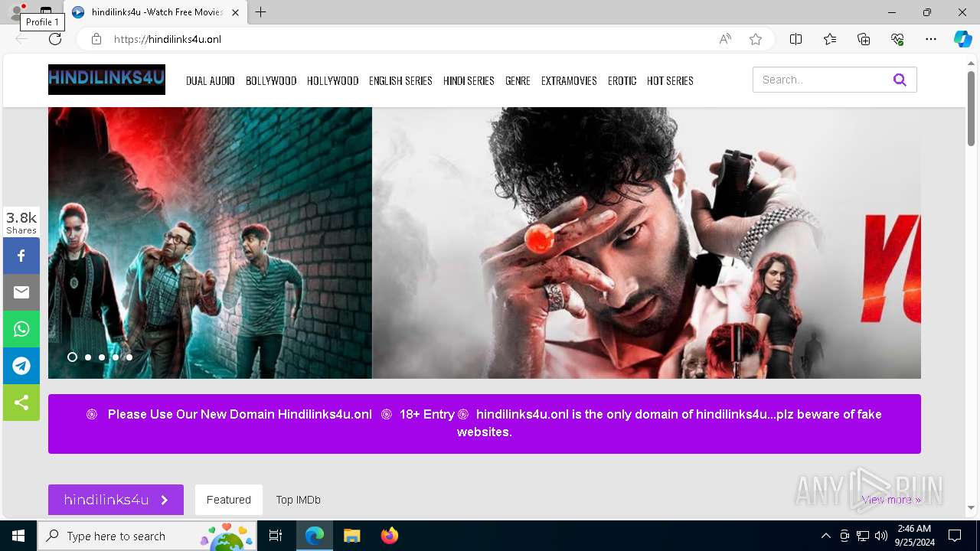Expand the Genre menu
This screenshot has height=551, width=980.
point(518,80)
